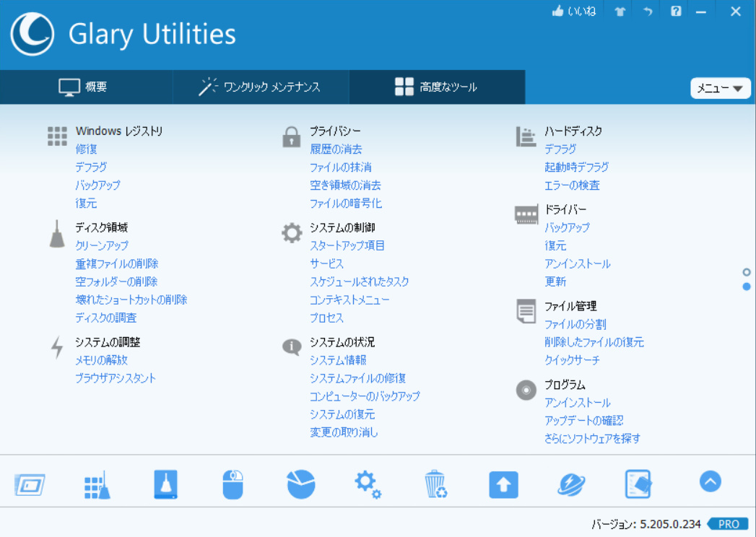Click the PRO badge in status bar

coord(728,524)
